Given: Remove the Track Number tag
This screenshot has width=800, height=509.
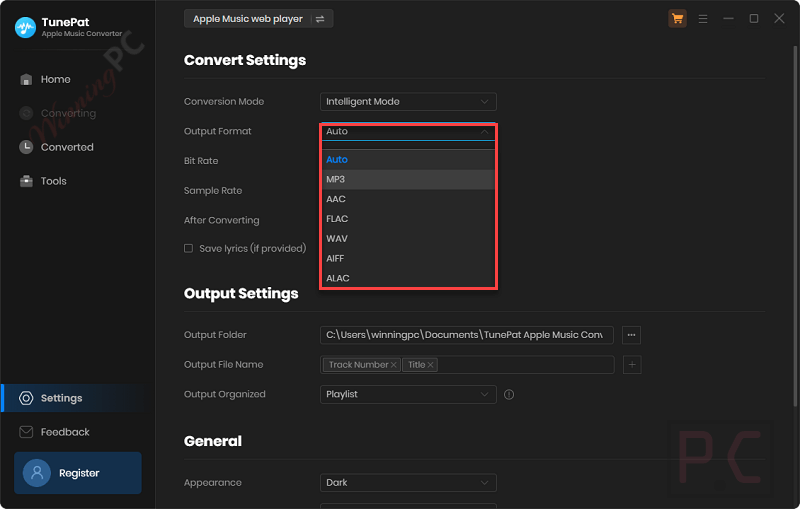Looking at the screenshot, I should click(393, 365).
